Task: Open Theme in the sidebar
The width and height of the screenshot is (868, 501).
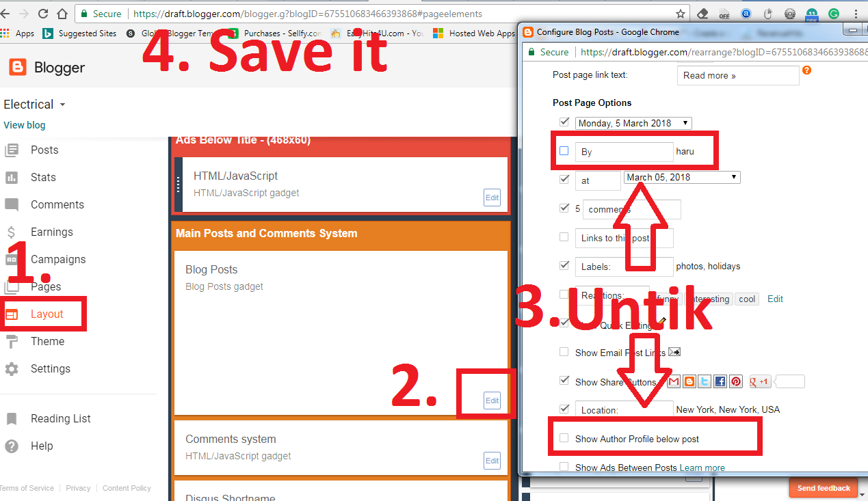Action: [47, 341]
